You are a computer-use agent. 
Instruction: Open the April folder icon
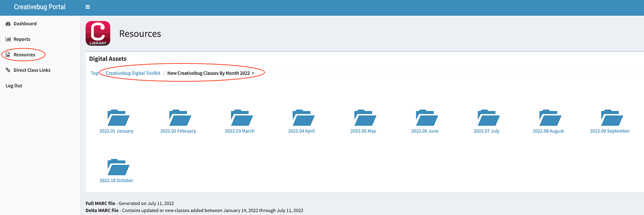tap(304, 118)
